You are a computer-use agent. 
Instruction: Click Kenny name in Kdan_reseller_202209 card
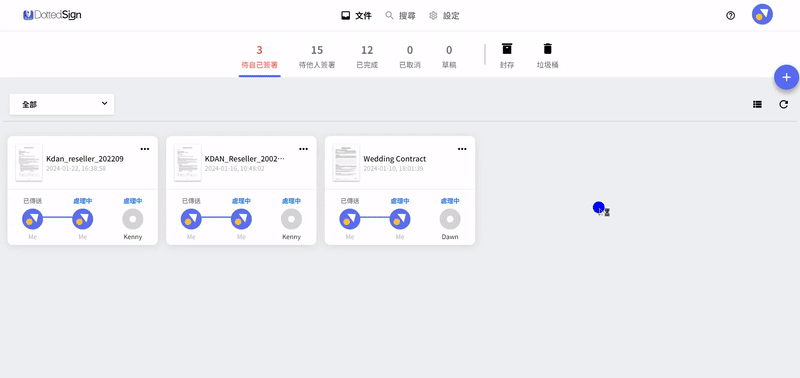coord(133,237)
